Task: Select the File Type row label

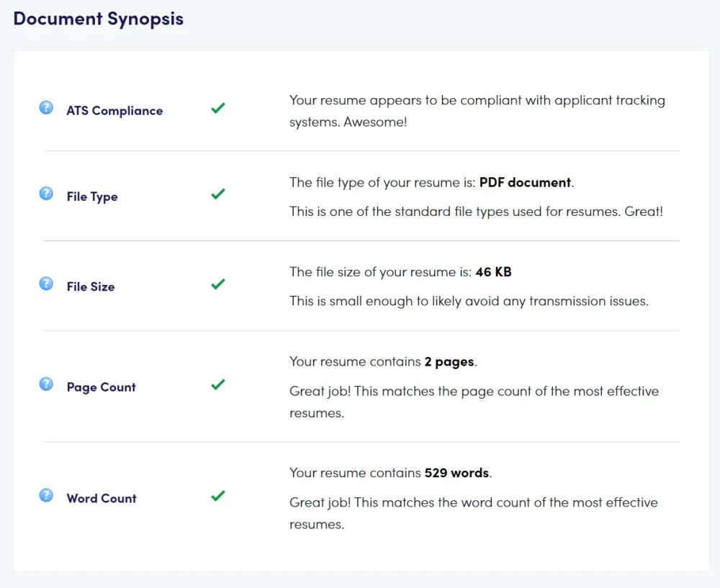Action: 92,196
